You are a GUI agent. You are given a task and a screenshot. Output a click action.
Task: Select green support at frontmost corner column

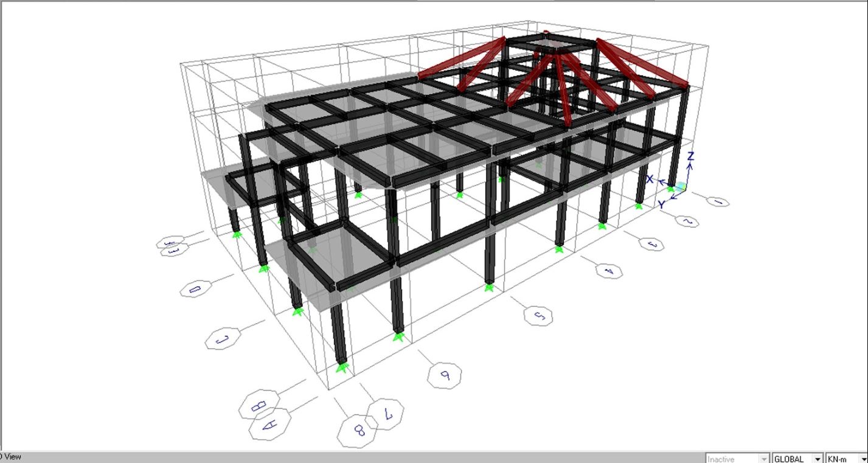[x=342, y=367]
